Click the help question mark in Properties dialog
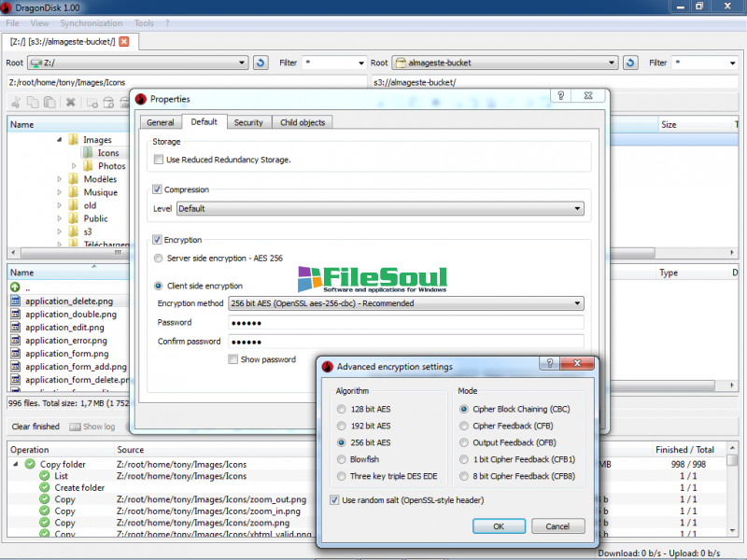 (559, 96)
